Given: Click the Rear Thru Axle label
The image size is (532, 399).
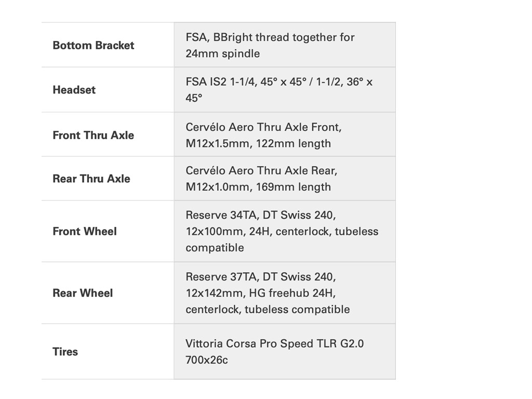Looking at the screenshot, I should point(91,179).
